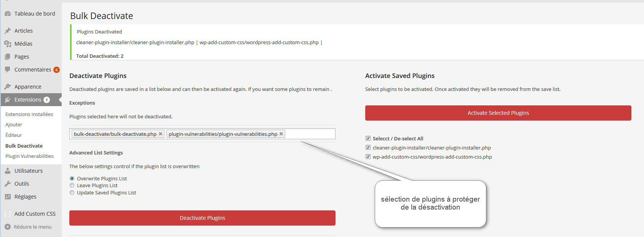
Task: Click the Commentaires count badge 6
Action: point(56,70)
